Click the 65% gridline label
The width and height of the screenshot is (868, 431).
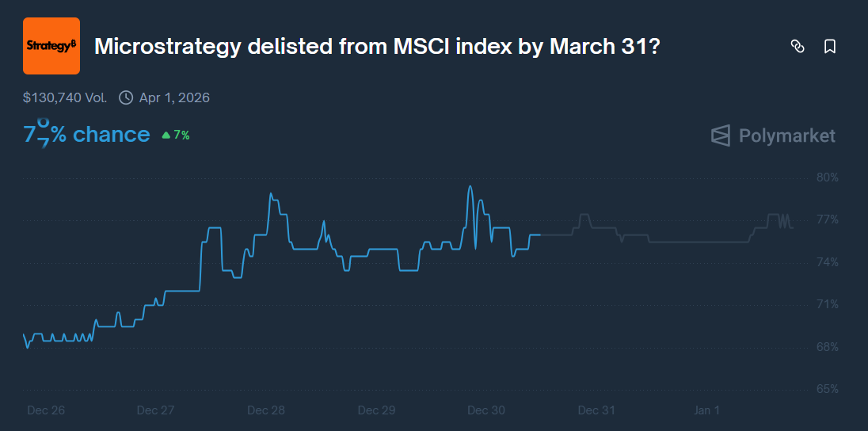(x=827, y=389)
